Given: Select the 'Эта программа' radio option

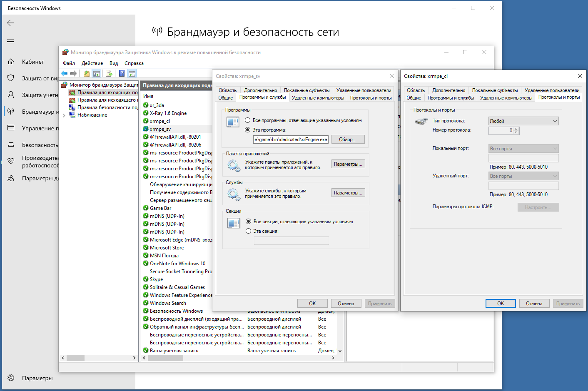Looking at the screenshot, I should [x=248, y=130].
